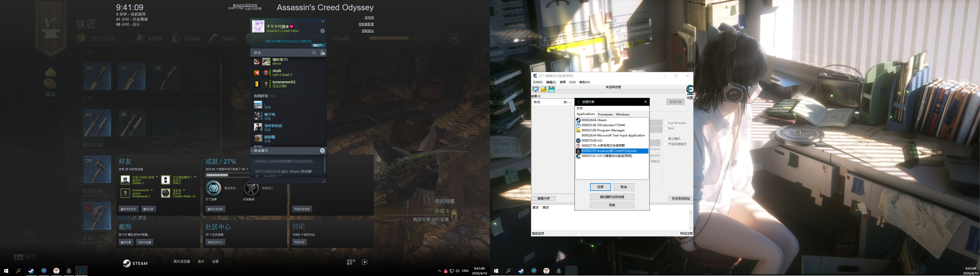
Task: Click the 强制退出 link
Action: point(367,31)
